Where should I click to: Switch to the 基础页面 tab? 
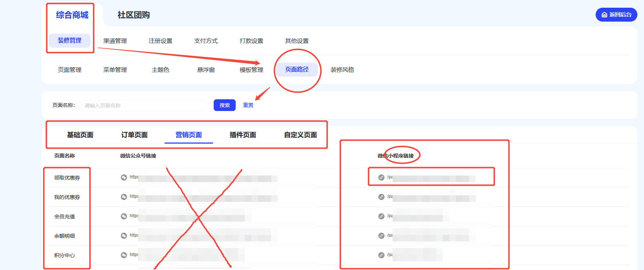[80, 135]
